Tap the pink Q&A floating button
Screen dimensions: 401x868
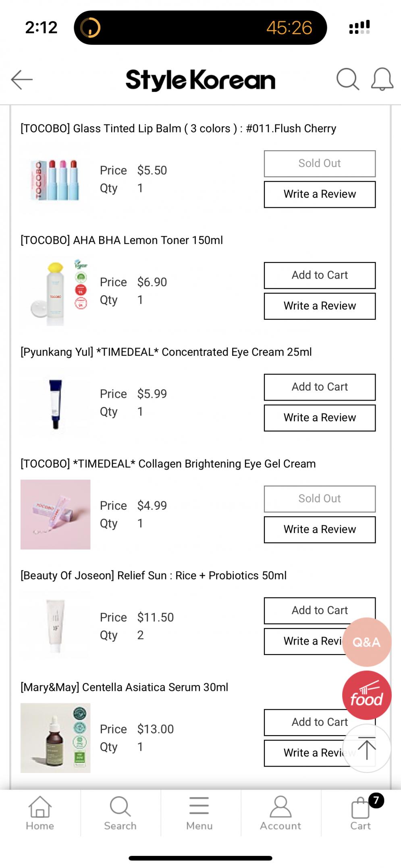366,642
